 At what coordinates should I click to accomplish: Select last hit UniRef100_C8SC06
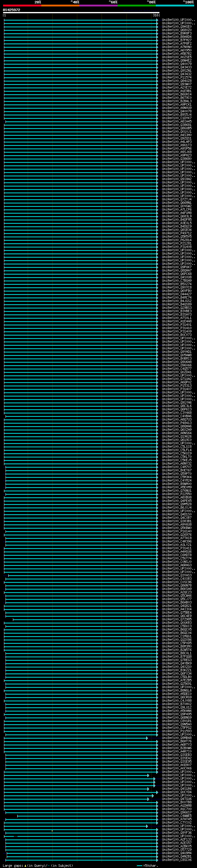176,860
